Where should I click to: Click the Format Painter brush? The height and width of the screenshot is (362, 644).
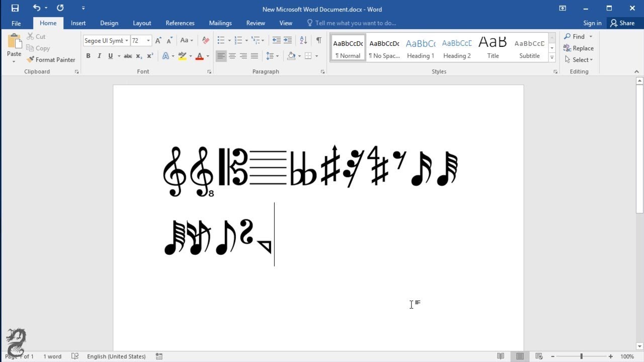click(x=51, y=60)
